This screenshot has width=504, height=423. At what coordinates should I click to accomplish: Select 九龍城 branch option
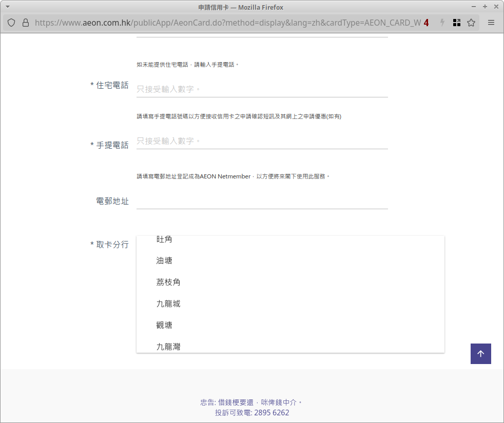pyautogui.click(x=290, y=304)
